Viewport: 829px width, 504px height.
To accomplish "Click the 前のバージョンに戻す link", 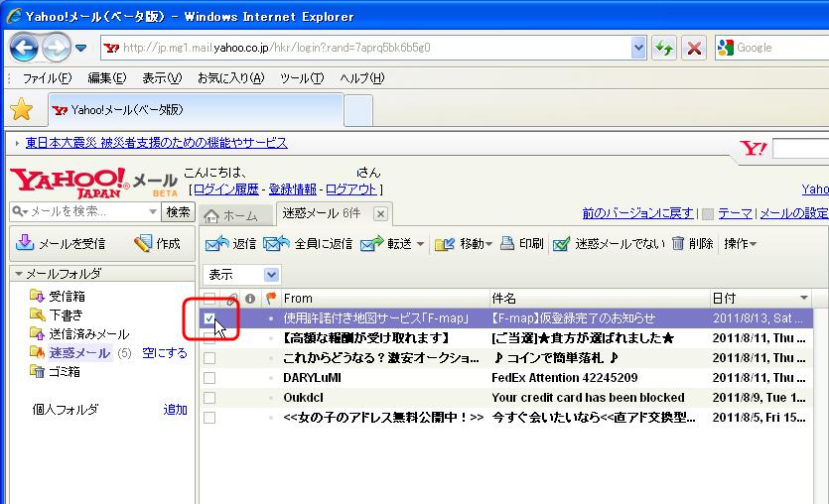I will (637, 213).
